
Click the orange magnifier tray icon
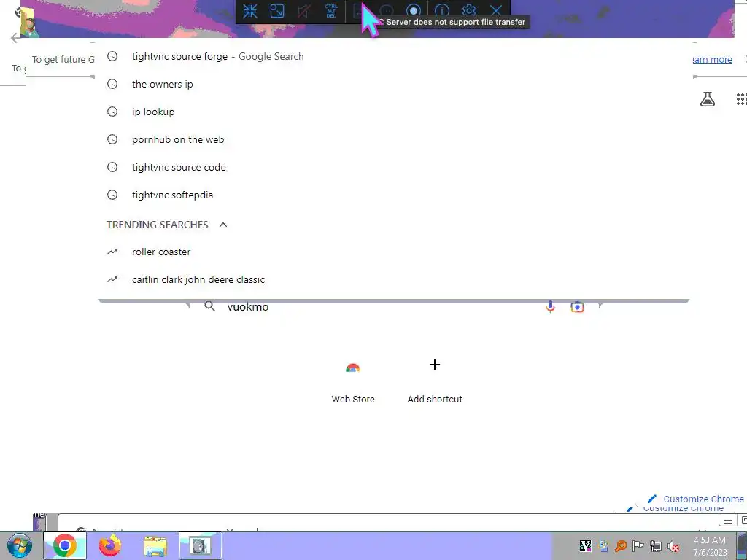coord(620,545)
